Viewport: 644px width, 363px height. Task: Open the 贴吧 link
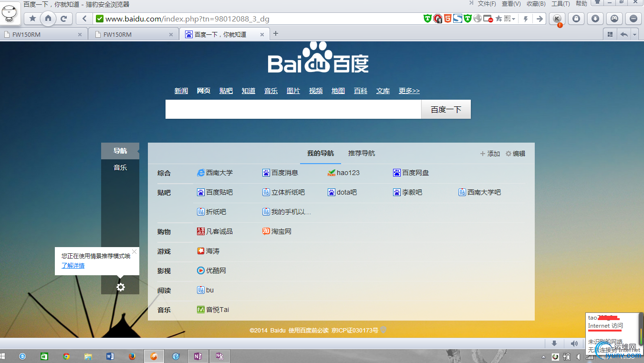coord(226,91)
